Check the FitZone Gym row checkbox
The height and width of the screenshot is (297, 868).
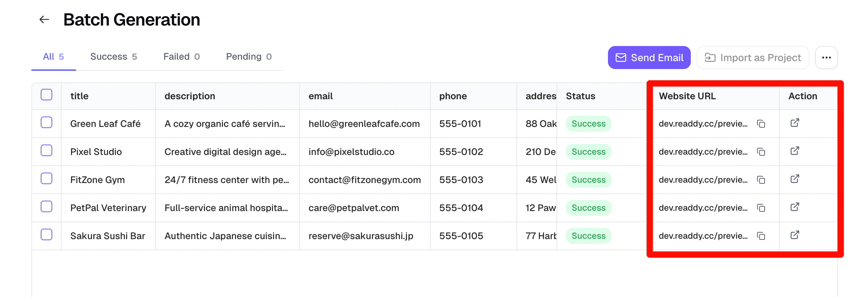[46, 178]
